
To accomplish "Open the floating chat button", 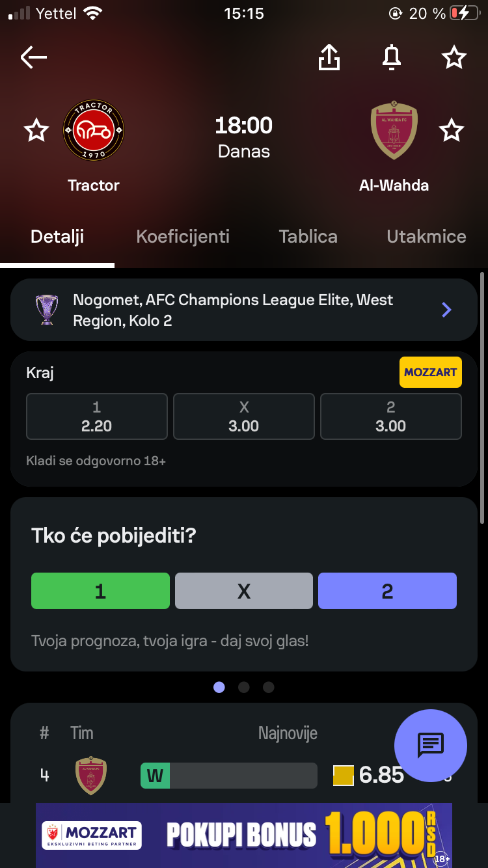I will pos(430,745).
